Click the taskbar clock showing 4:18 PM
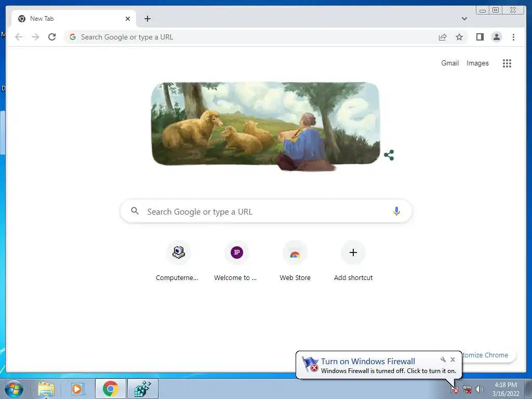 (x=506, y=389)
